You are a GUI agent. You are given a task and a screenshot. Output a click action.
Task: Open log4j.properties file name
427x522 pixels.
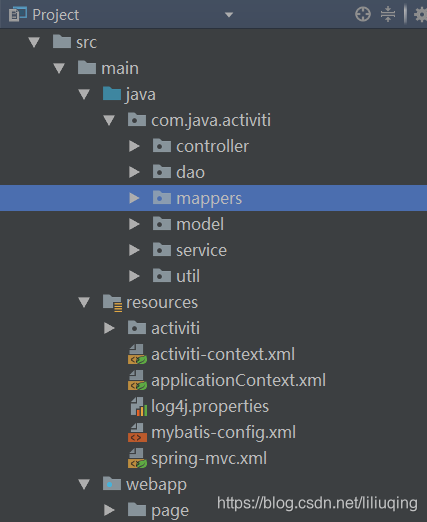pyautogui.click(x=210, y=407)
